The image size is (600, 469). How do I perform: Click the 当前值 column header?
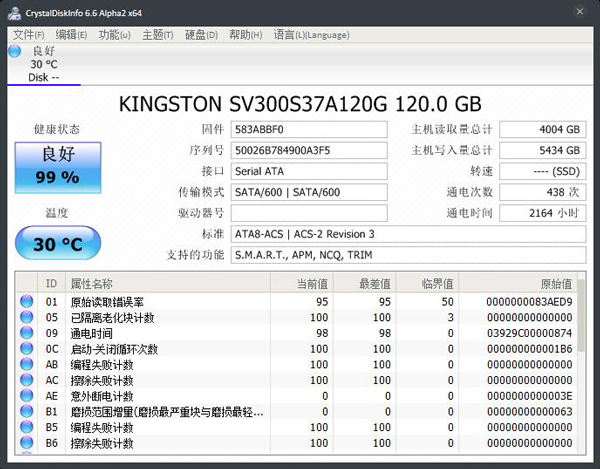(x=302, y=283)
